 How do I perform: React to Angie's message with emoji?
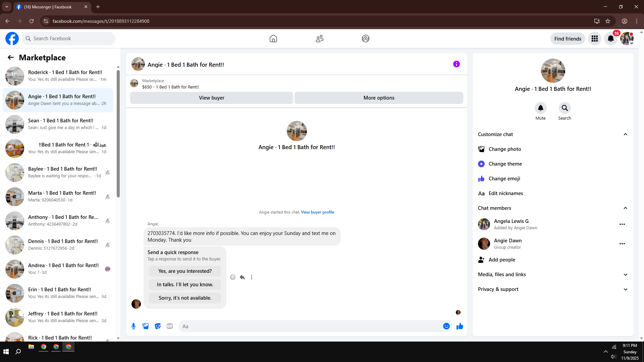point(233,277)
